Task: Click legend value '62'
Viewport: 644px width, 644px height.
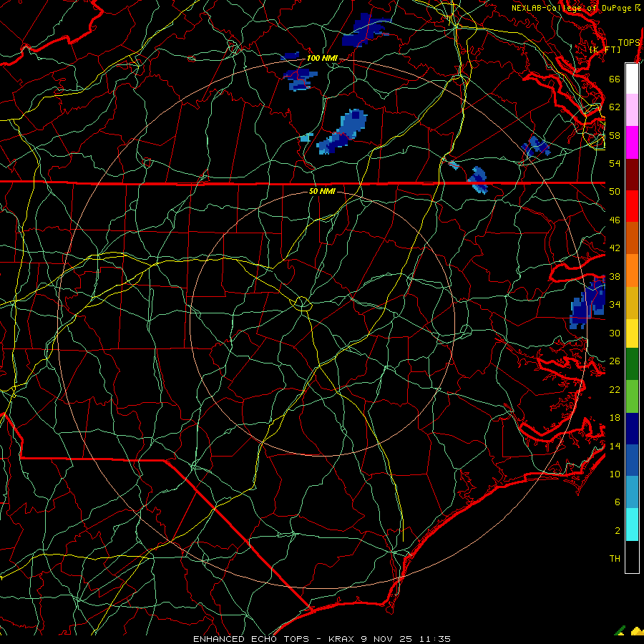Action: (x=615, y=107)
